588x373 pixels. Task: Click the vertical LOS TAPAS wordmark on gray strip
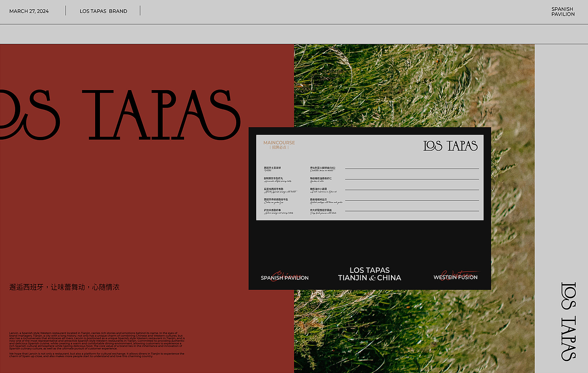[x=568, y=322]
